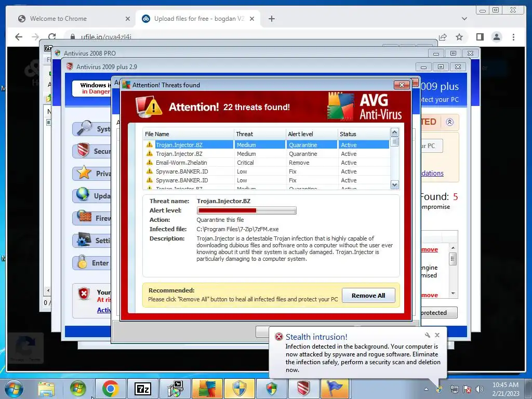This screenshot has height=399, width=532.
Task: Click the Stealth intrusion! balloon title
Action: 316,337
